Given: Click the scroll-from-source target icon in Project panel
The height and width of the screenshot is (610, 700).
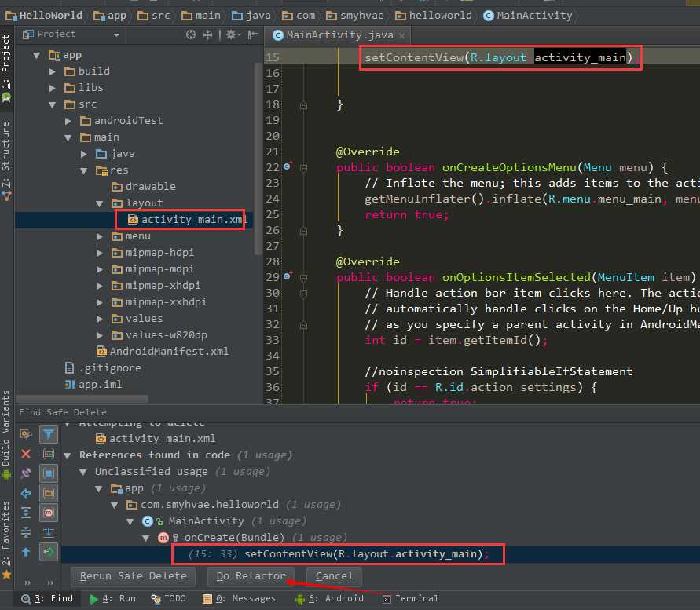Looking at the screenshot, I should 191,35.
